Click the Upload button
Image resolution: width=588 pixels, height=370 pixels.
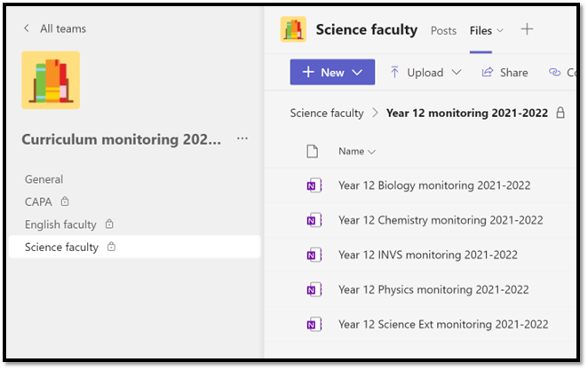tap(417, 72)
